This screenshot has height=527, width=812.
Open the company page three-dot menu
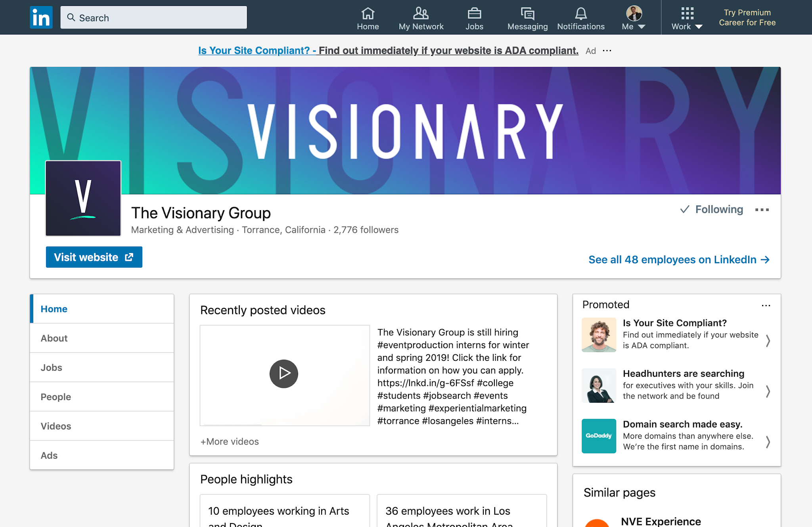click(x=762, y=210)
